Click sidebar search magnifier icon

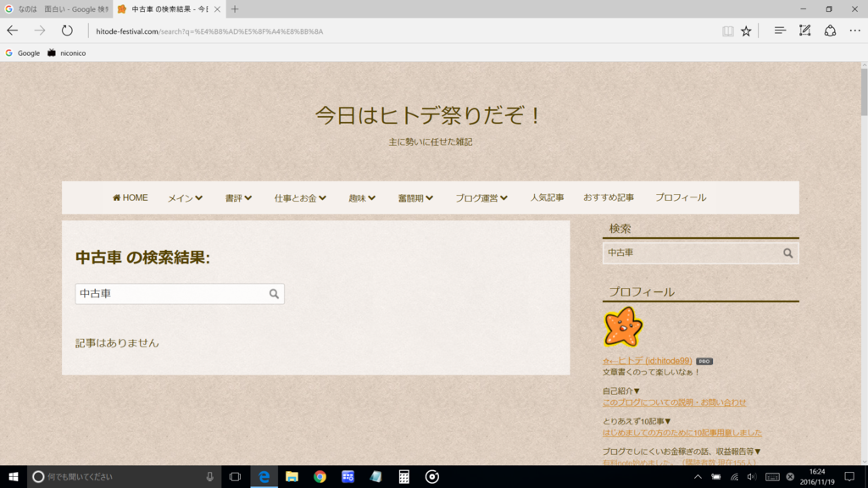787,253
